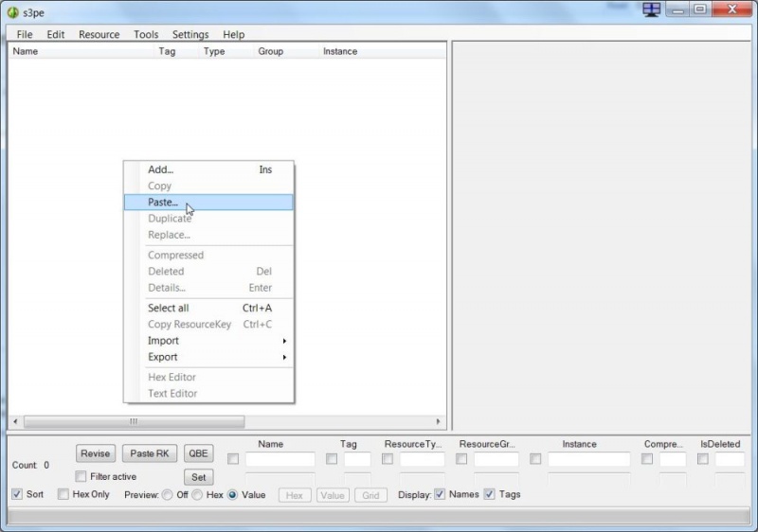Toggle the Sort checkbox
Screen dimensions: 758x532
pos(17,494)
